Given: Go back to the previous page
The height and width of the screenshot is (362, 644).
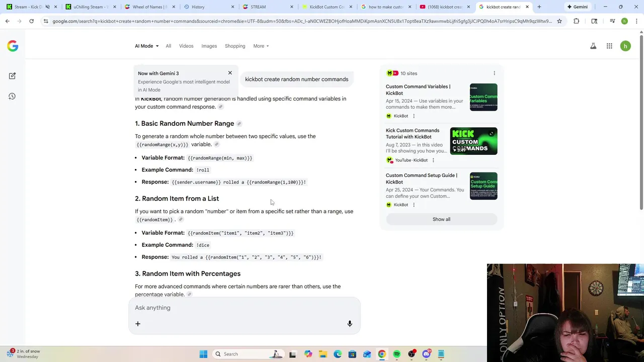Looking at the screenshot, I should 8,21.
